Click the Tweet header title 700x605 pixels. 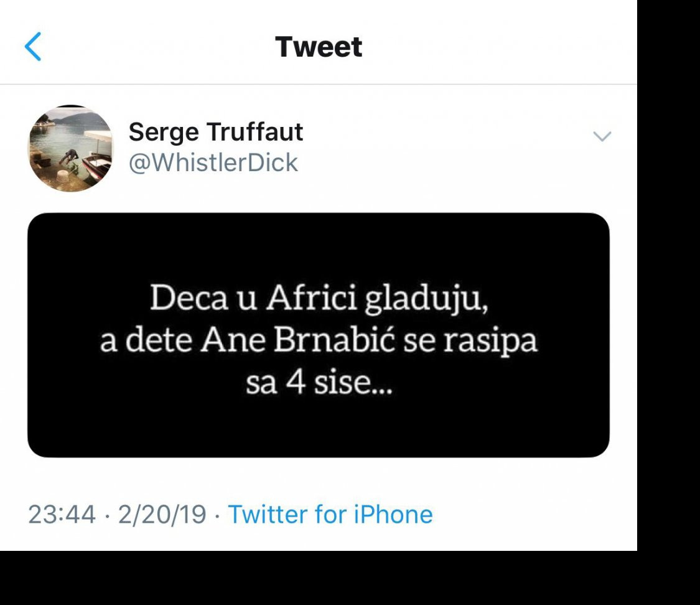tap(319, 47)
